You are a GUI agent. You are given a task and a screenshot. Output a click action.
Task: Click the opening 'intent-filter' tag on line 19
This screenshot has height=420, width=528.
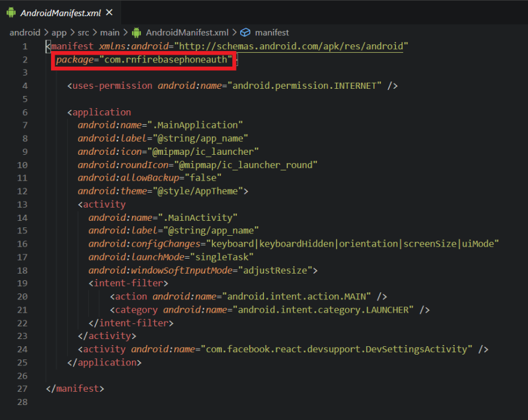click(128, 283)
